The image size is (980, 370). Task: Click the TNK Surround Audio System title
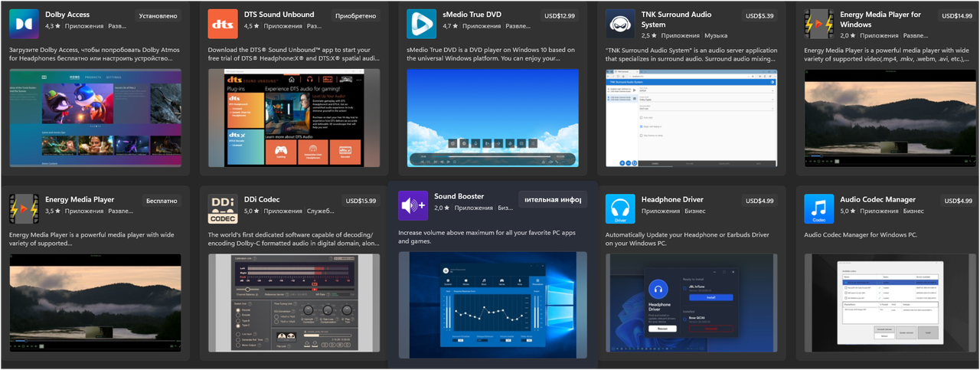tap(677, 19)
